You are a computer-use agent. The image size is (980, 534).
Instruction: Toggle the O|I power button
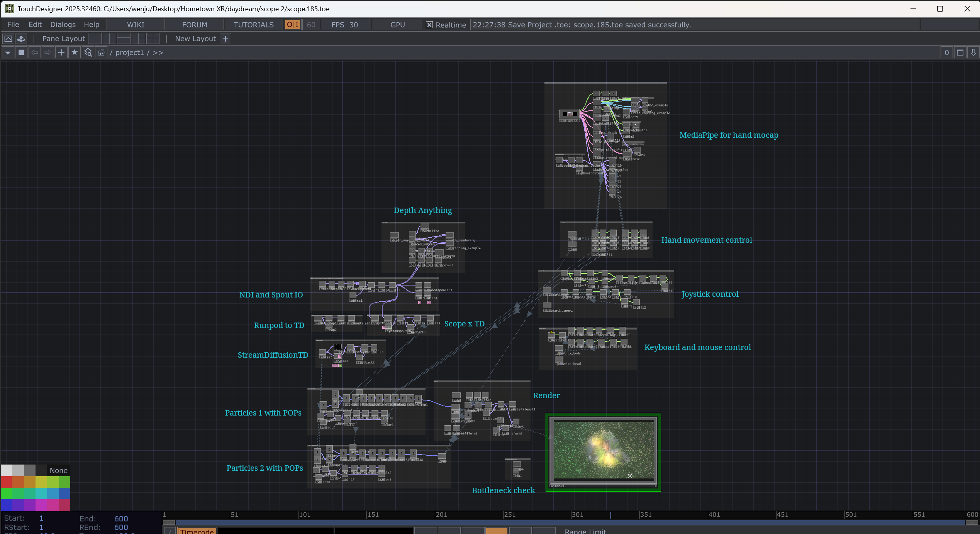point(292,25)
